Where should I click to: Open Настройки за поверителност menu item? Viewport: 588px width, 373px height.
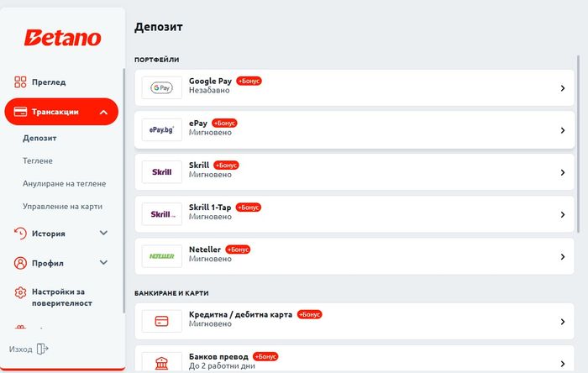(x=62, y=297)
